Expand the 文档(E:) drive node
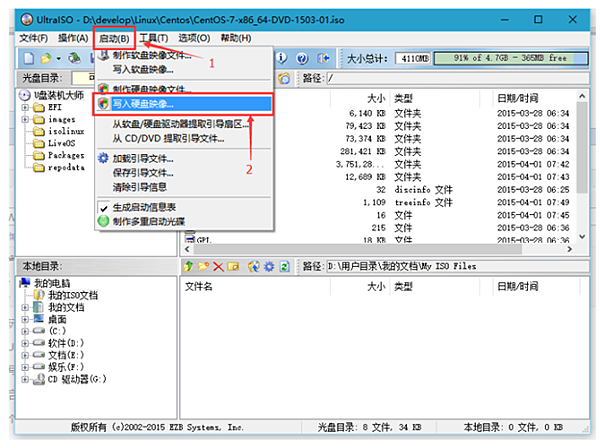The image size is (600, 448). coord(25,355)
